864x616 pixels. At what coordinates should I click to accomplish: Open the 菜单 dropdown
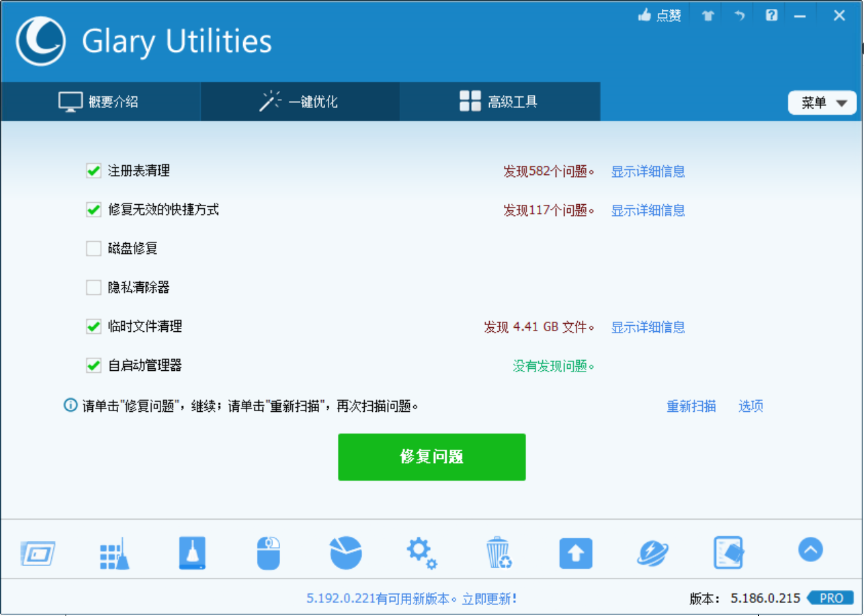pos(822,102)
